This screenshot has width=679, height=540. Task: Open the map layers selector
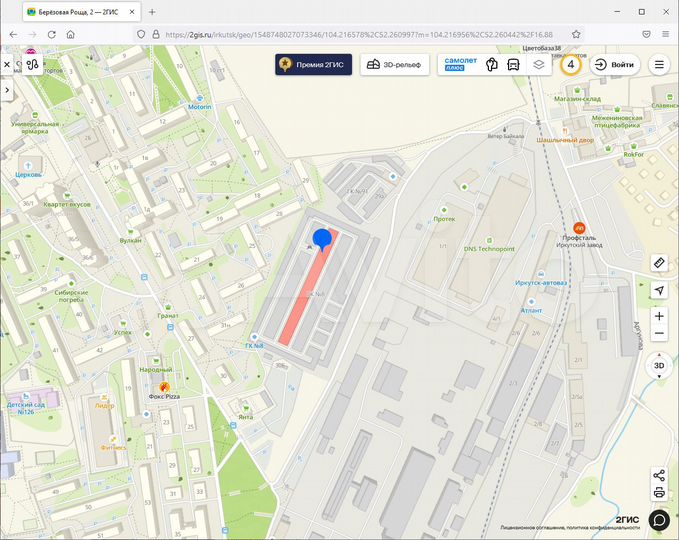(538, 65)
